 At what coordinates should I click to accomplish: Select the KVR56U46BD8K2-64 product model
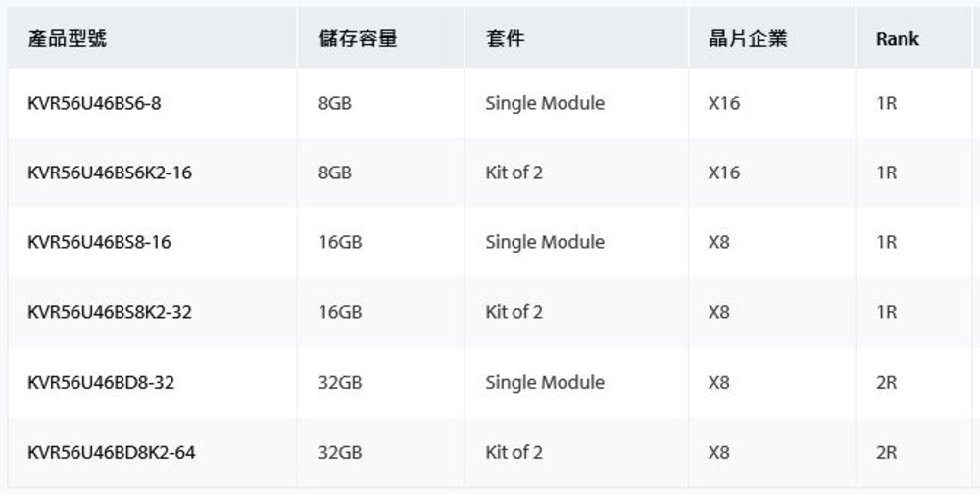click(117, 452)
